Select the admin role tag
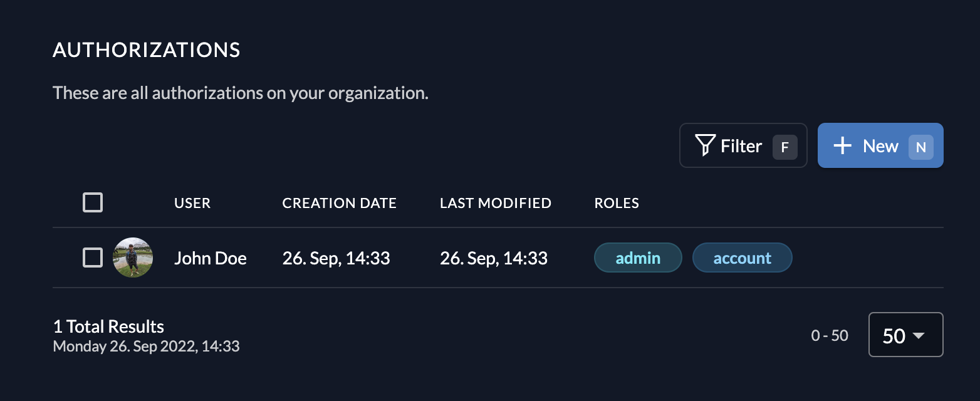980x401 pixels. pyautogui.click(x=638, y=258)
